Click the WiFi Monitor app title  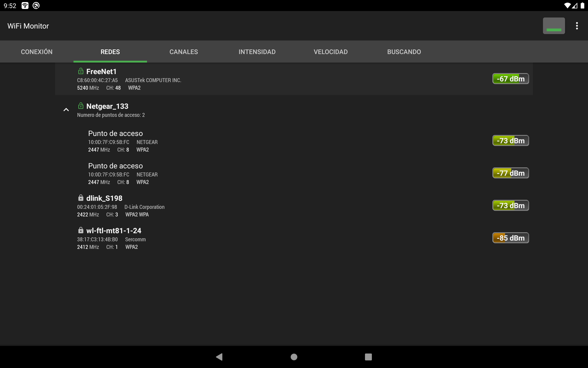coord(28,26)
